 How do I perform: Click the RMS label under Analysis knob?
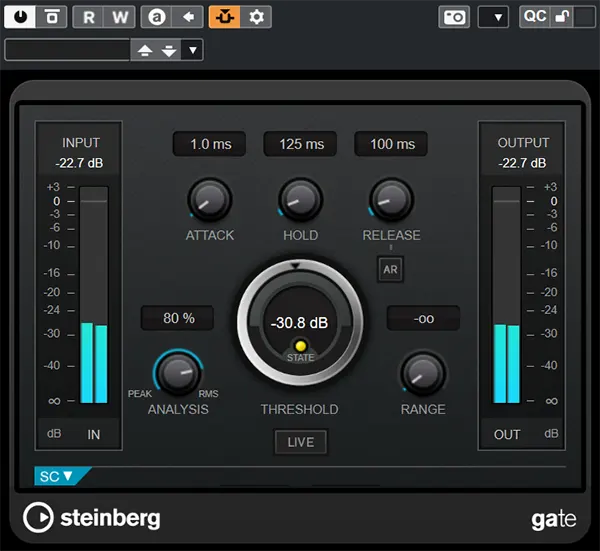click(x=208, y=394)
